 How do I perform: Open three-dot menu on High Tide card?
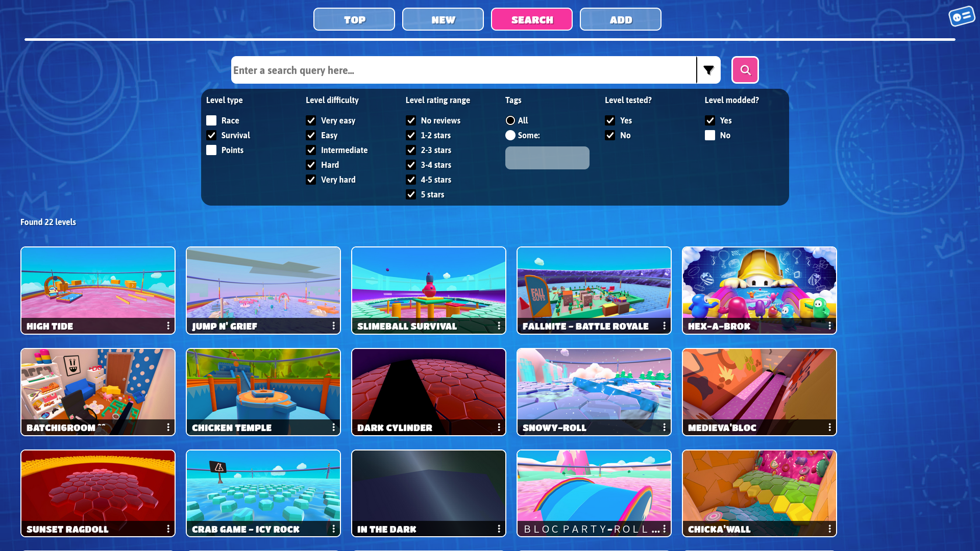(168, 325)
